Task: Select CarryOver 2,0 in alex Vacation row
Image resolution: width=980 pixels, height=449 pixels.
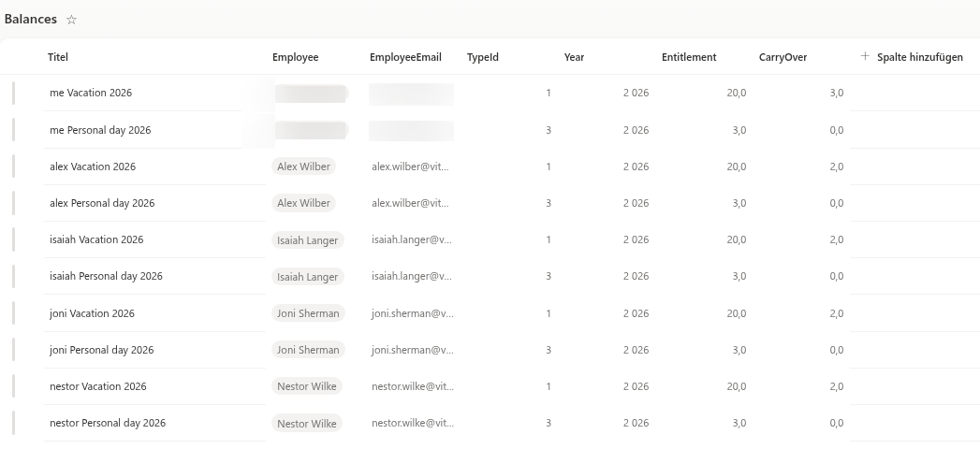Action: [x=836, y=167]
